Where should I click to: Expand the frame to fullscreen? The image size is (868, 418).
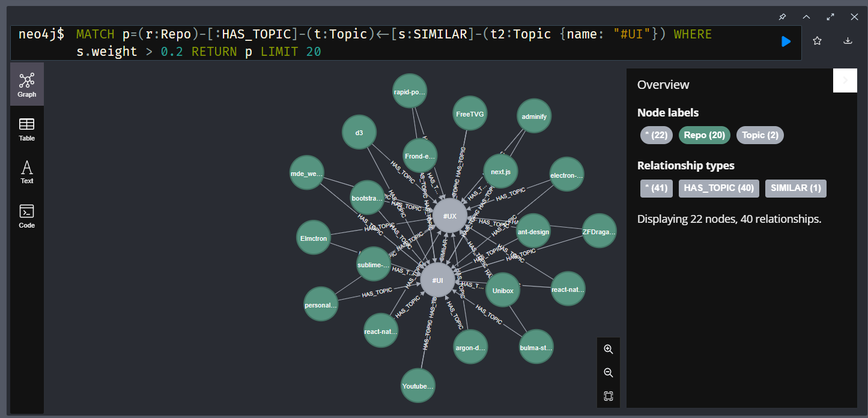830,17
